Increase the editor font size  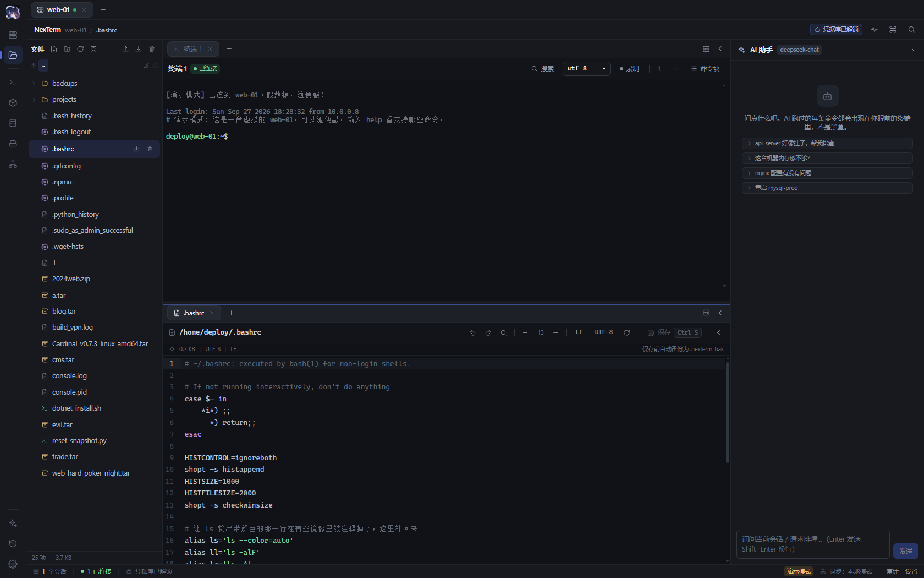pyautogui.click(x=555, y=332)
